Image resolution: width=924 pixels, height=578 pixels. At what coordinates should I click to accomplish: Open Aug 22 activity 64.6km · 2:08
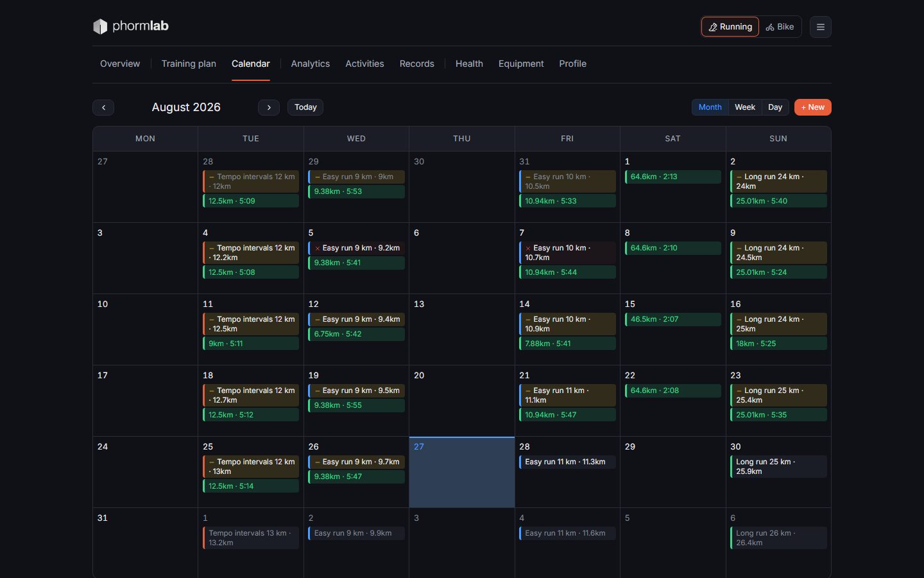coord(673,390)
